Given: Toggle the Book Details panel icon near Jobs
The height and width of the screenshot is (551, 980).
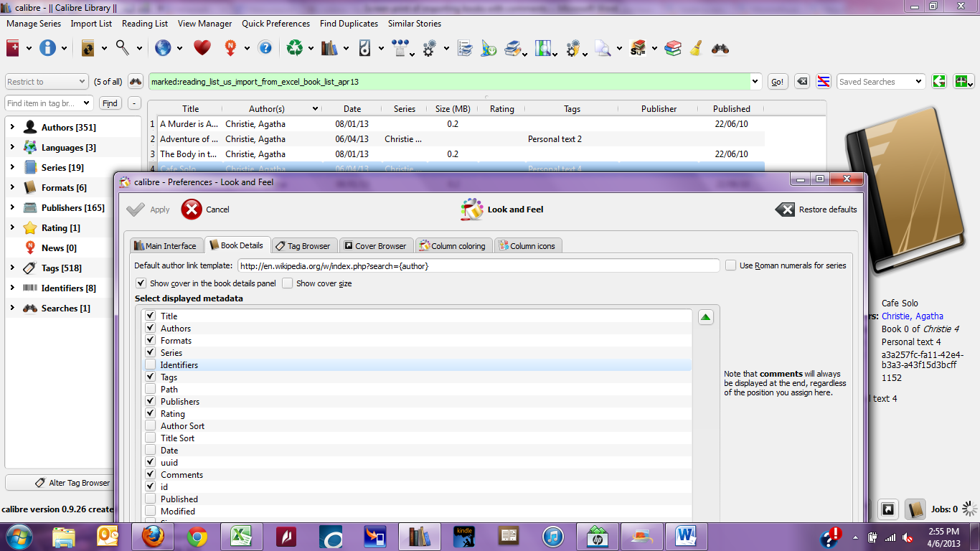Looking at the screenshot, I should [x=915, y=509].
